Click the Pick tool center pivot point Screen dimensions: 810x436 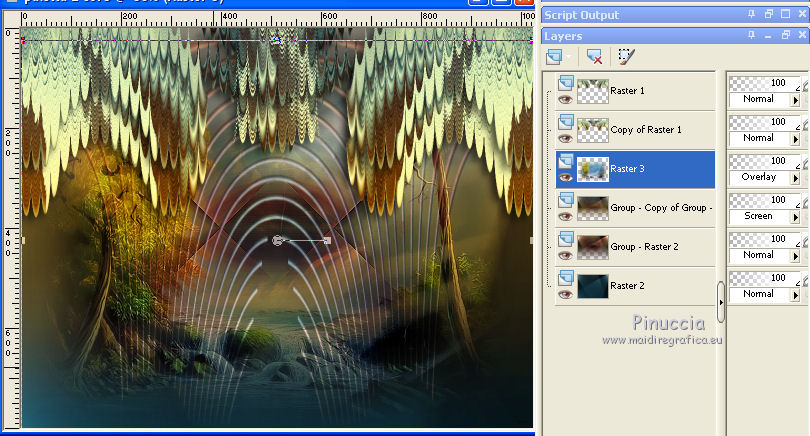(277, 240)
